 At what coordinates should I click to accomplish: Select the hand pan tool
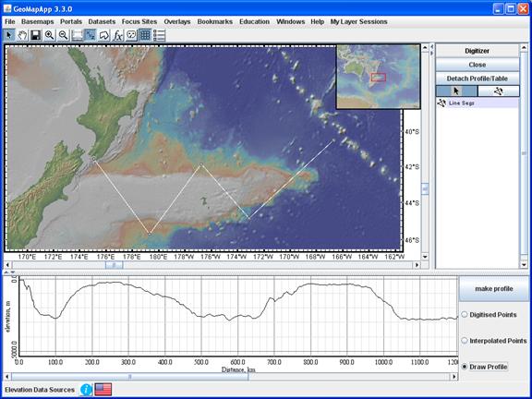[22, 35]
